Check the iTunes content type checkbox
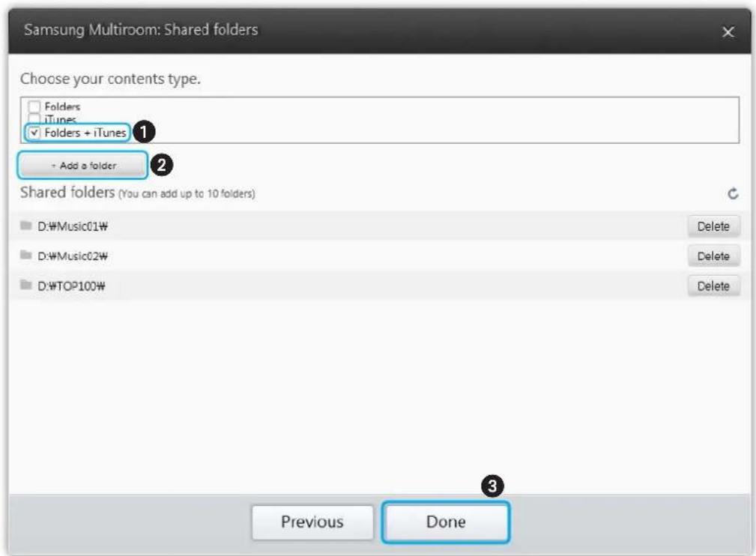 click(x=34, y=118)
